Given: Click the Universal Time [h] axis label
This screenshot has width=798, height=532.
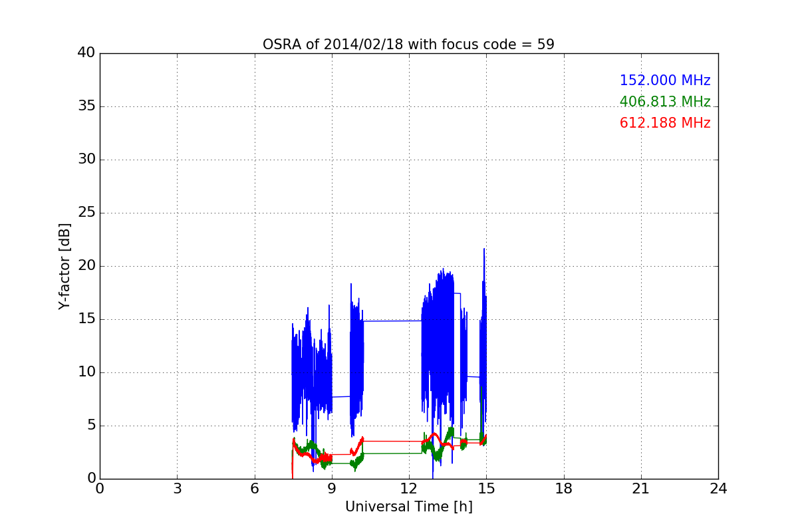Looking at the screenshot, I should pyautogui.click(x=408, y=507).
